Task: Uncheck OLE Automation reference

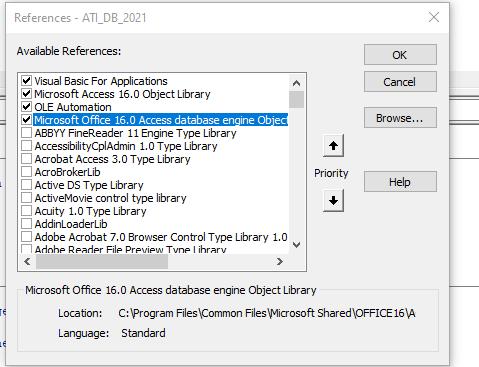Action: coord(26,107)
